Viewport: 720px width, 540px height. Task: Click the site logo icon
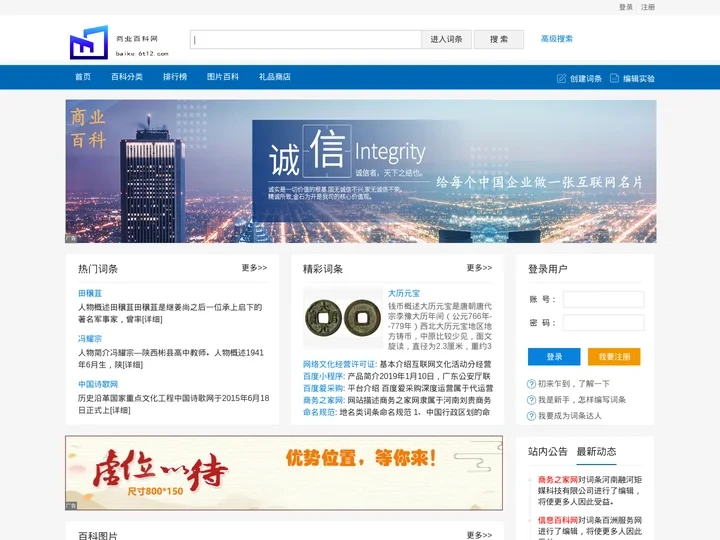[89, 42]
